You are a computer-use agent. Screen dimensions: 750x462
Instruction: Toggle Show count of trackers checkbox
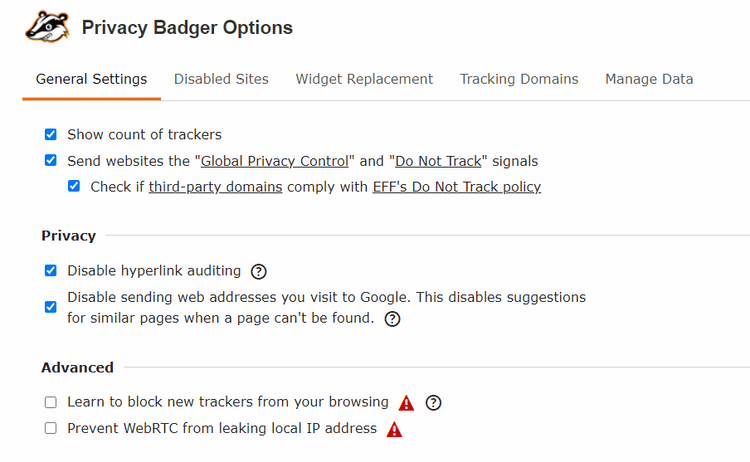click(50, 134)
